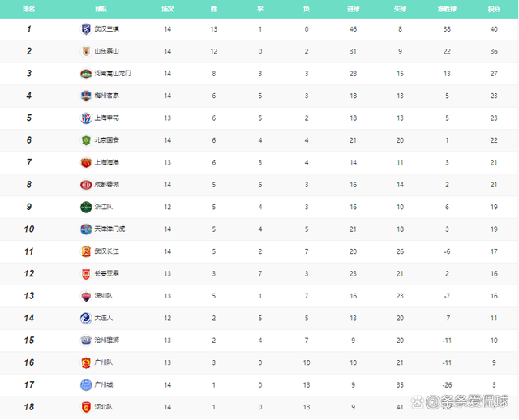Select the 上海海港 red crest

pos(86,162)
